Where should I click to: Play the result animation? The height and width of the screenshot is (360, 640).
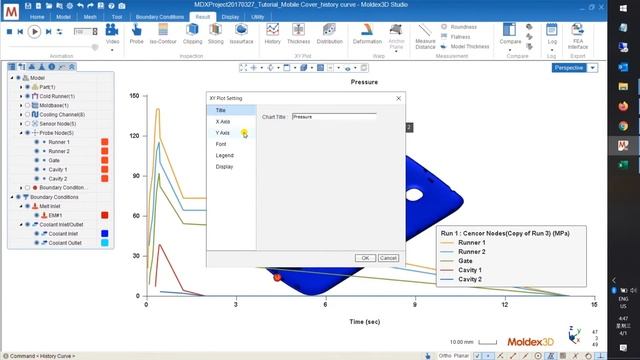coord(34,31)
